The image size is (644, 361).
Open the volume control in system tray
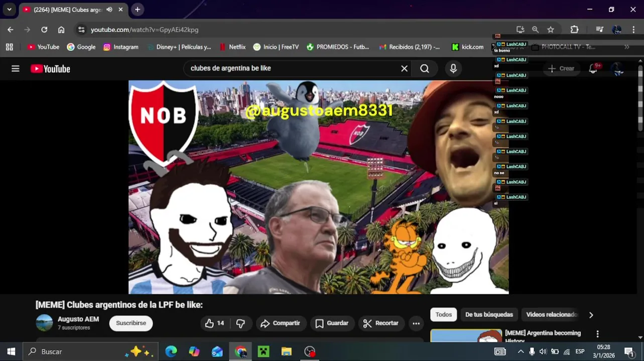(x=543, y=351)
